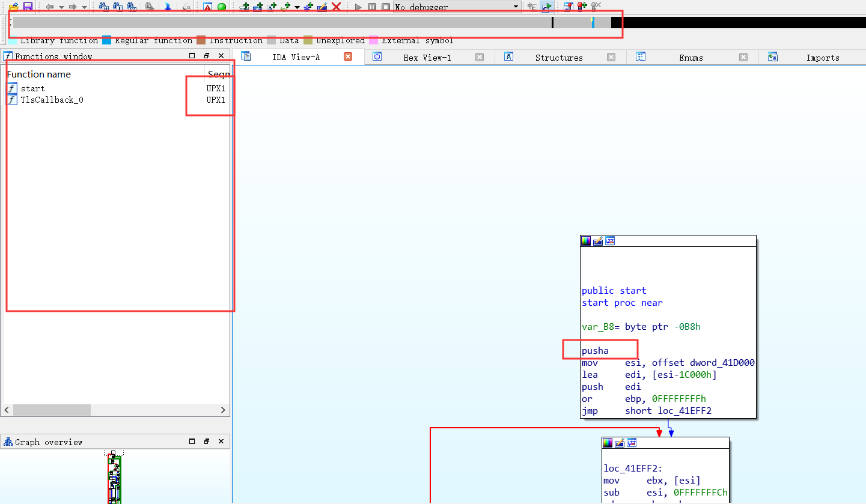This screenshot has width=866, height=504.
Task: Click the third green-plus add icon
Action: click(272, 7)
